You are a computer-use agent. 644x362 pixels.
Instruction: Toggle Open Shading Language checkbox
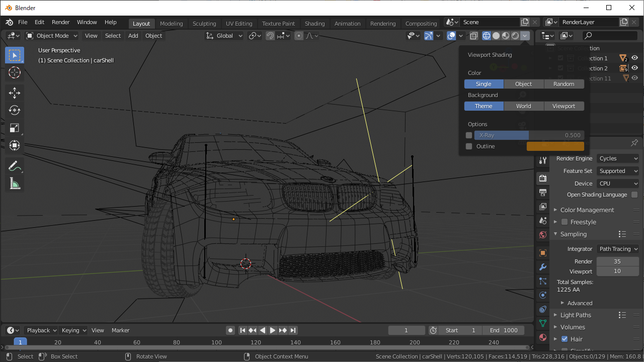pyautogui.click(x=634, y=195)
